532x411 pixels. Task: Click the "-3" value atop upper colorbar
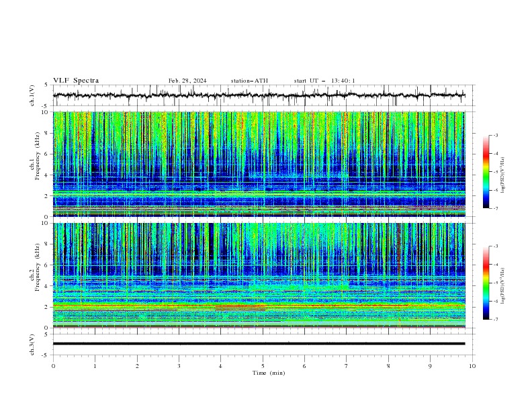click(495, 135)
